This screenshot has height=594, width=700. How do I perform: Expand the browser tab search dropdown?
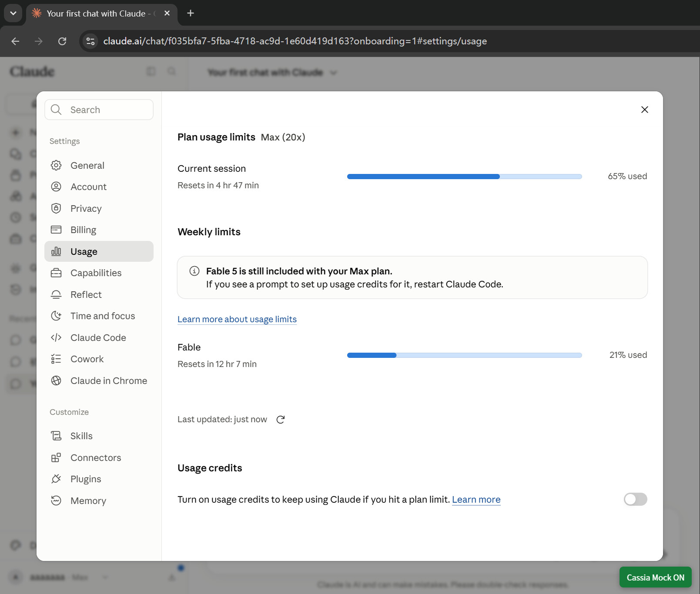tap(13, 13)
